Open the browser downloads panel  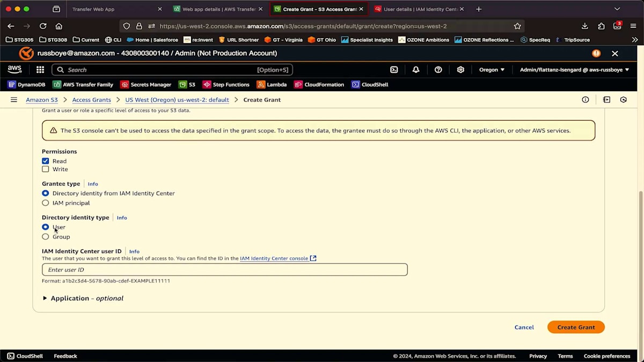point(585,26)
